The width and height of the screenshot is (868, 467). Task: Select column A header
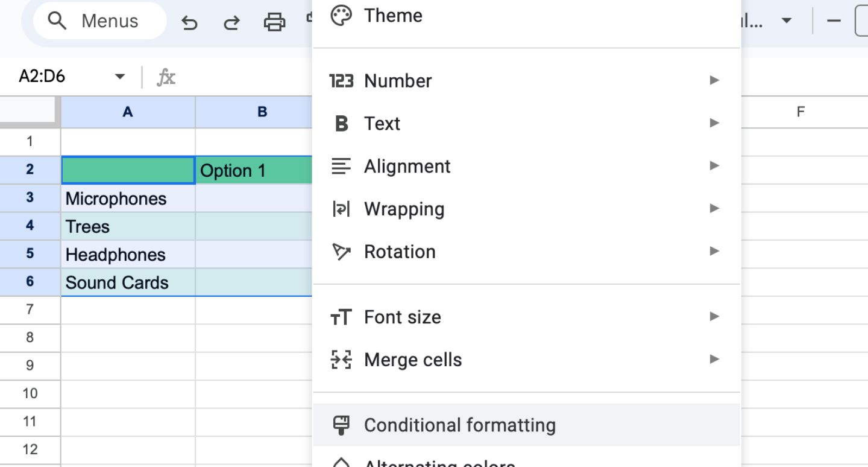pyautogui.click(x=128, y=112)
